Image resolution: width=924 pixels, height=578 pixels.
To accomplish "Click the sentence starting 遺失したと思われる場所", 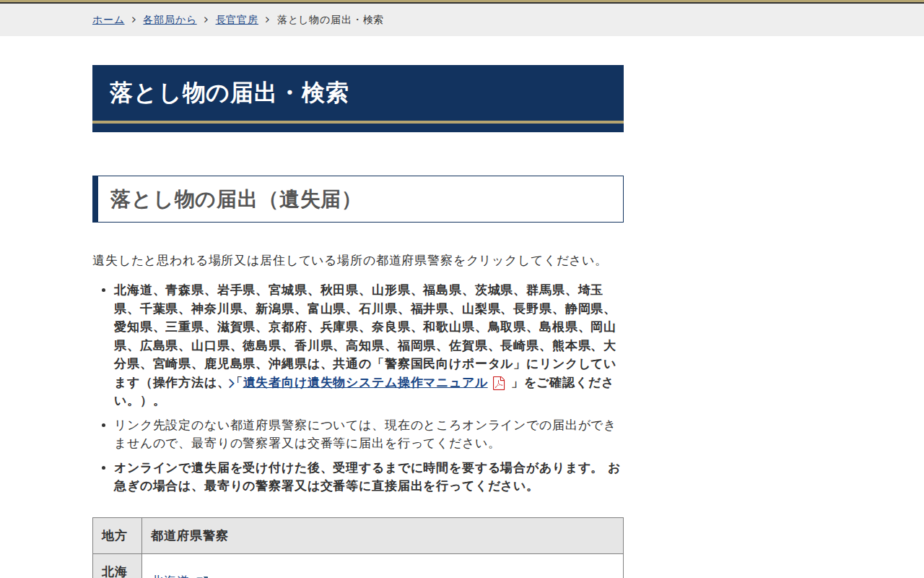I will 348,260.
